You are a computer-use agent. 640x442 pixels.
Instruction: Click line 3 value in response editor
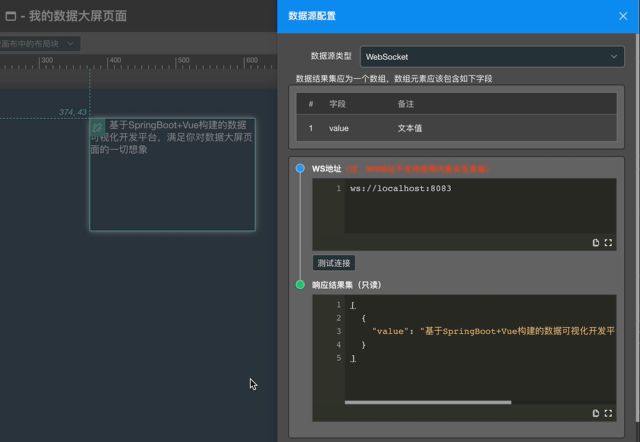[x=493, y=331]
